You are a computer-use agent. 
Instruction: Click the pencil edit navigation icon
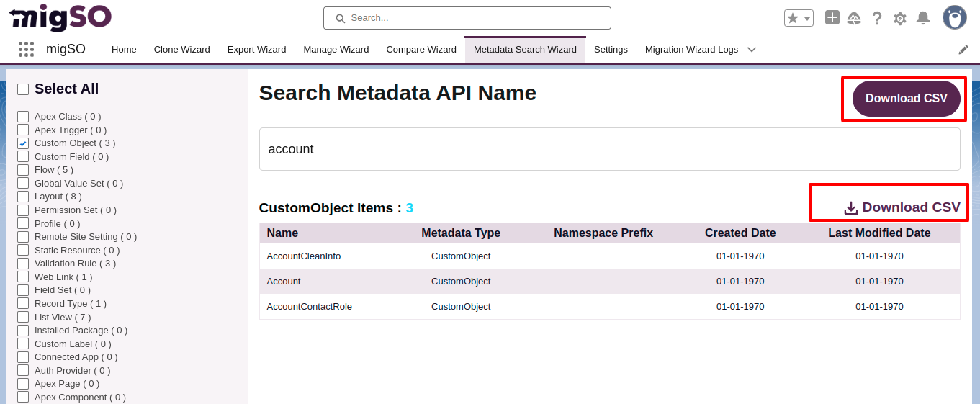click(x=963, y=50)
